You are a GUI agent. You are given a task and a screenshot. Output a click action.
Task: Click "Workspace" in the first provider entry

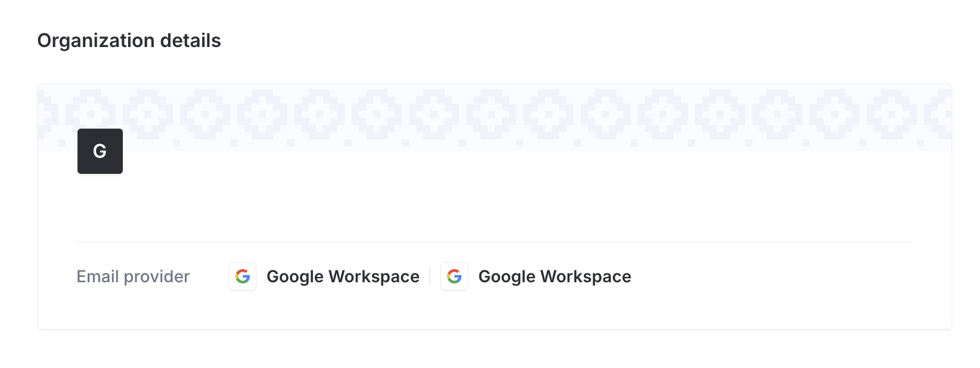tap(374, 276)
